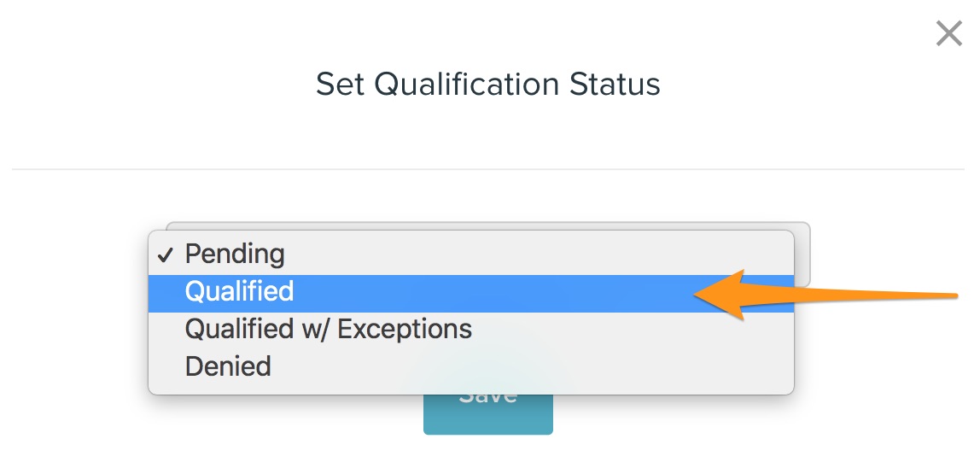Keep the currently checked Pending status
Image resolution: width=980 pixels, height=468 pixels.
pos(235,254)
